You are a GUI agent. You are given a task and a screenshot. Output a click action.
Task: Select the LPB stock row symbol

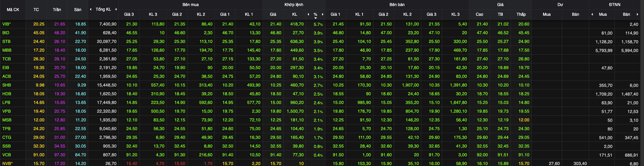6,103
